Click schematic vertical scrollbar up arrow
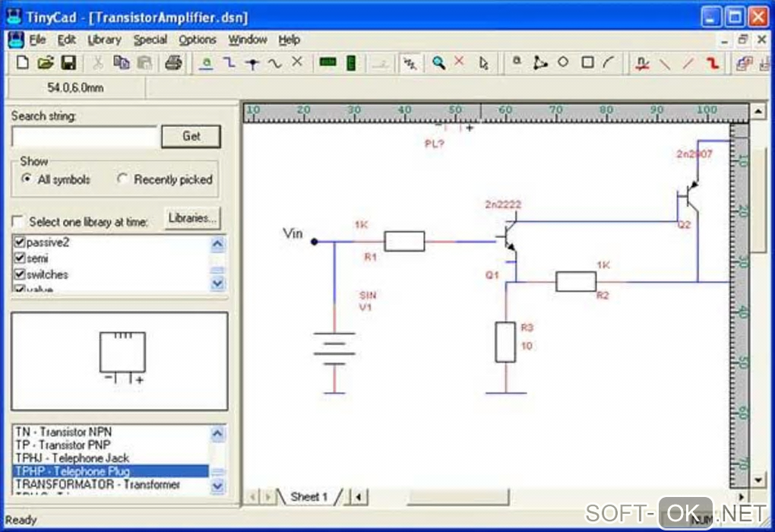775x532 pixels. tap(758, 112)
